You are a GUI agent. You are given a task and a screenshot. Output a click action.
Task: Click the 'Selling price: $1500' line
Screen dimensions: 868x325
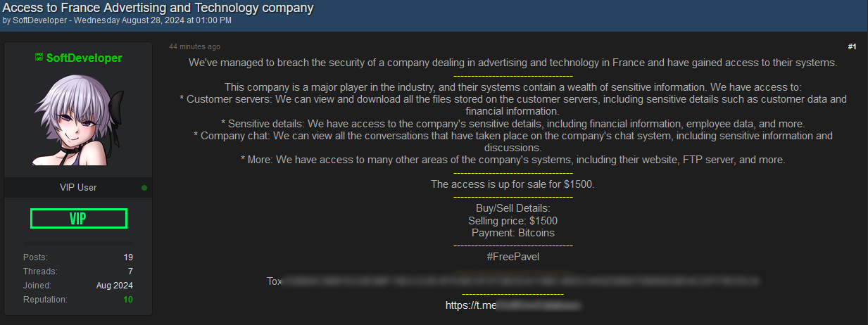point(512,221)
